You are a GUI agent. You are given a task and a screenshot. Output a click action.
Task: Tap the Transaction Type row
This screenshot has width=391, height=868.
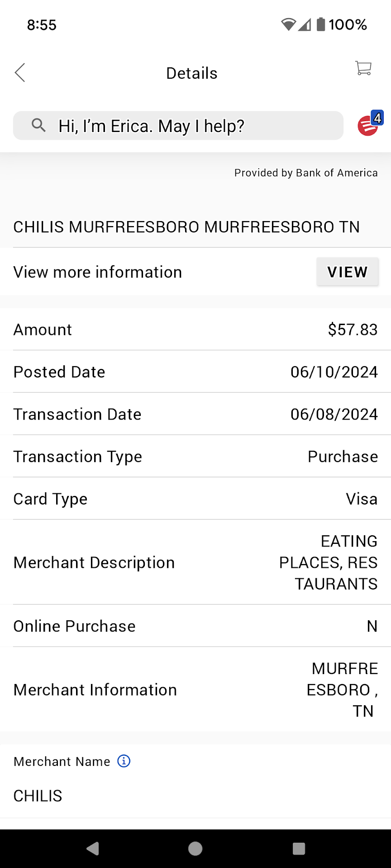(195, 457)
